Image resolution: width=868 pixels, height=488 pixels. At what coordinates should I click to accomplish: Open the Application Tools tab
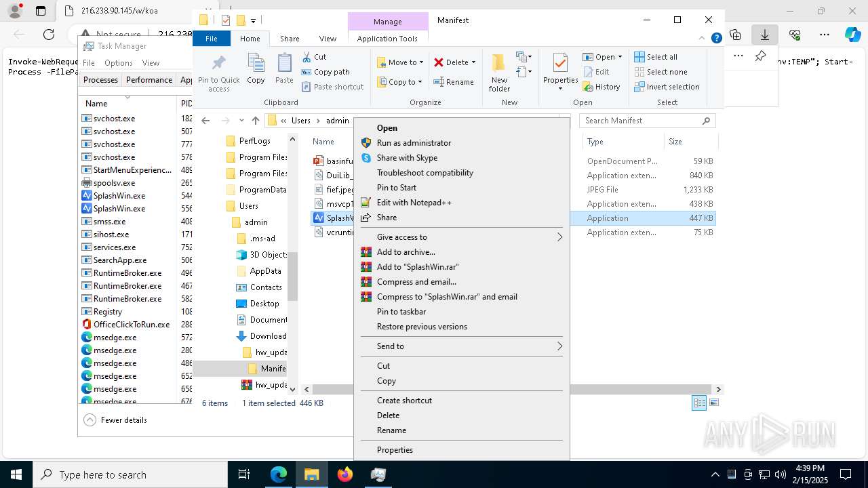coord(387,39)
